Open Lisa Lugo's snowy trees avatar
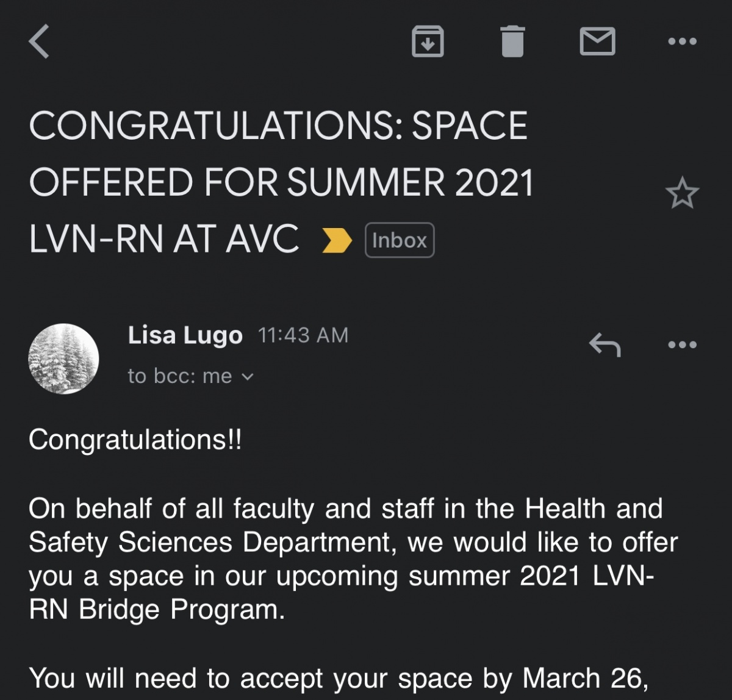732x700 pixels. [63, 359]
